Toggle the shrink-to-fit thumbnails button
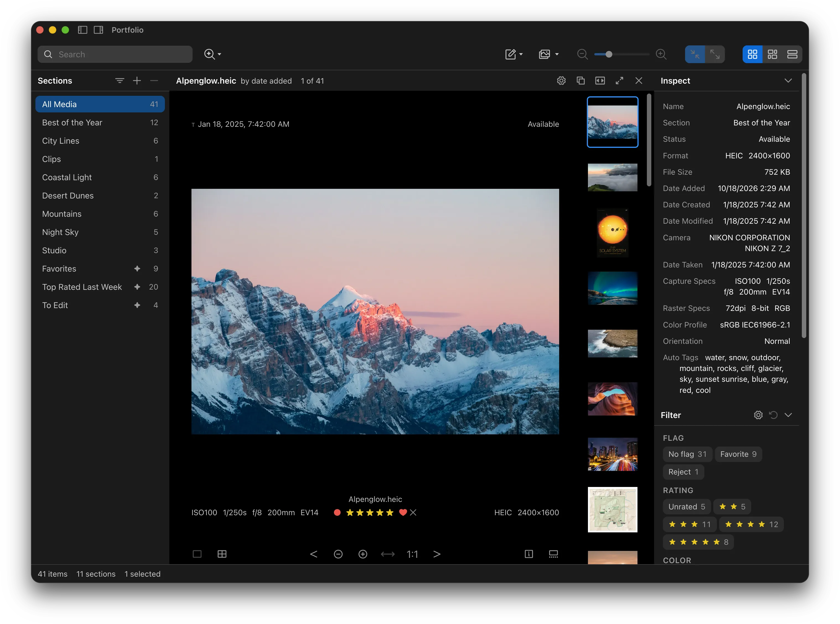Screen dimensions: 840x624 point(695,54)
